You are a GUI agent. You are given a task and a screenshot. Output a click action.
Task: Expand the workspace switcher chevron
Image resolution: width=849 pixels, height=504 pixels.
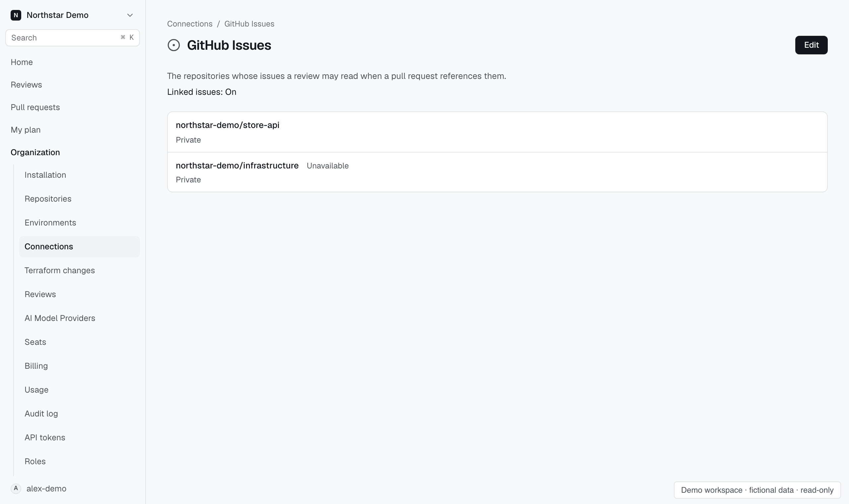pyautogui.click(x=130, y=15)
